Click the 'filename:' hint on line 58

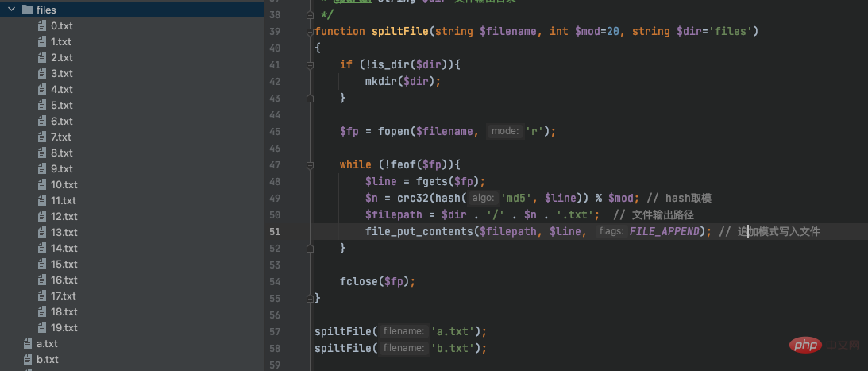pos(403,348)
